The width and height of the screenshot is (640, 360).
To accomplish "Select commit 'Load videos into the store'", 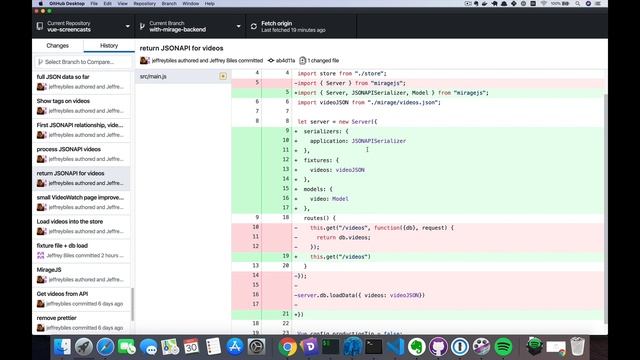I will coord(82,227).
